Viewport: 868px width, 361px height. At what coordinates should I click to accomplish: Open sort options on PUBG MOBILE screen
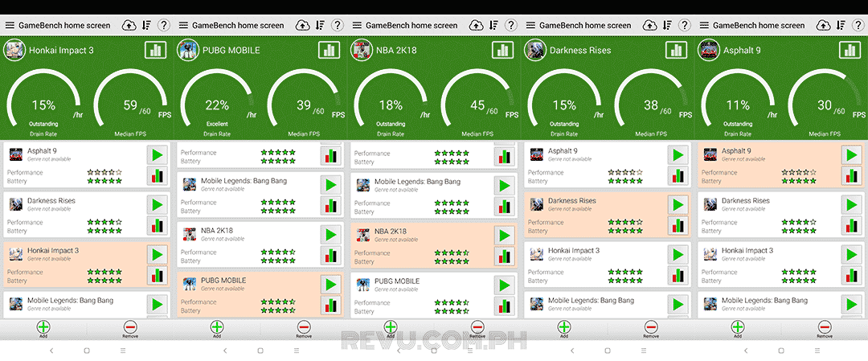(320, 26)
